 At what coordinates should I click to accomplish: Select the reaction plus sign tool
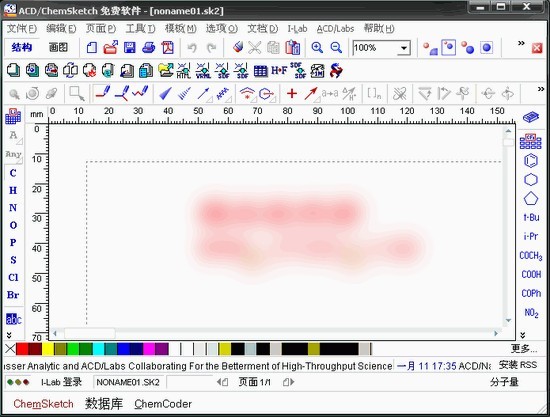click(x=292, y=93)
